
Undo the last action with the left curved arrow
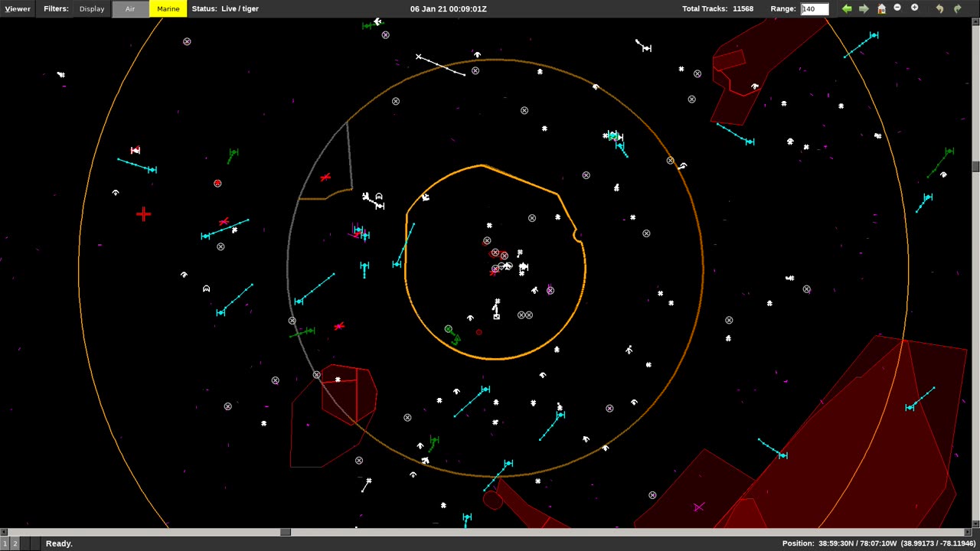pos(939,8)
